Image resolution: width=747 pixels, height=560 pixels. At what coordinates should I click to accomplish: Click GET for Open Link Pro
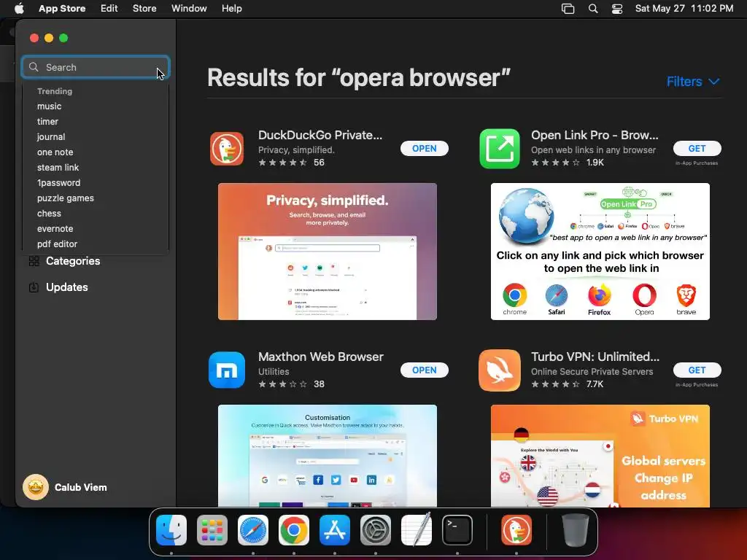(697, 149)
